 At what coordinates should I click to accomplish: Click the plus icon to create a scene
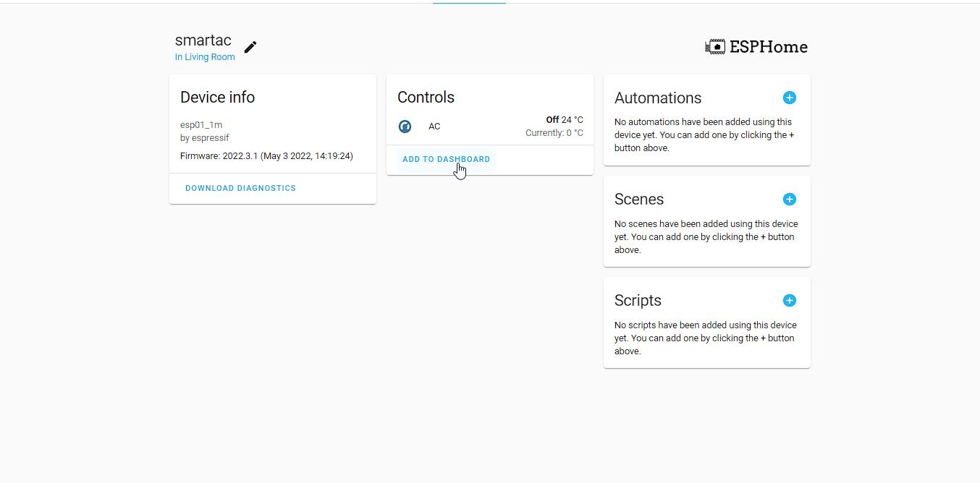coord(790,199)
